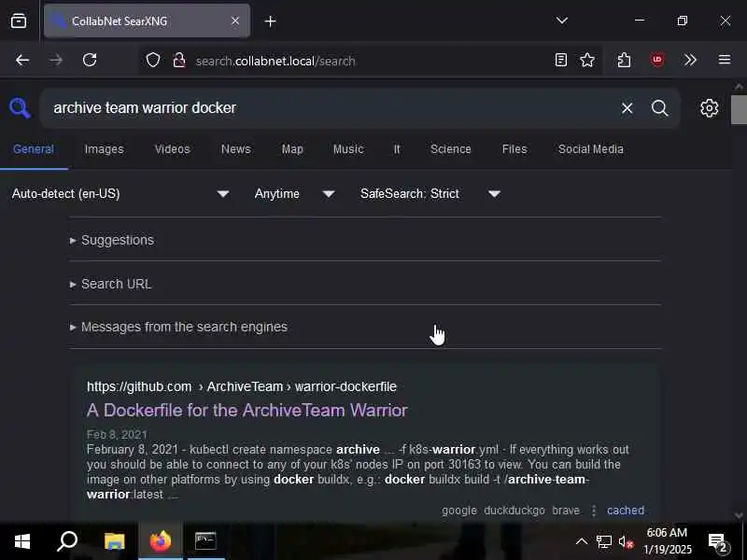
Task: Show hidden system tray icons
Action: (x=582, y=541)
